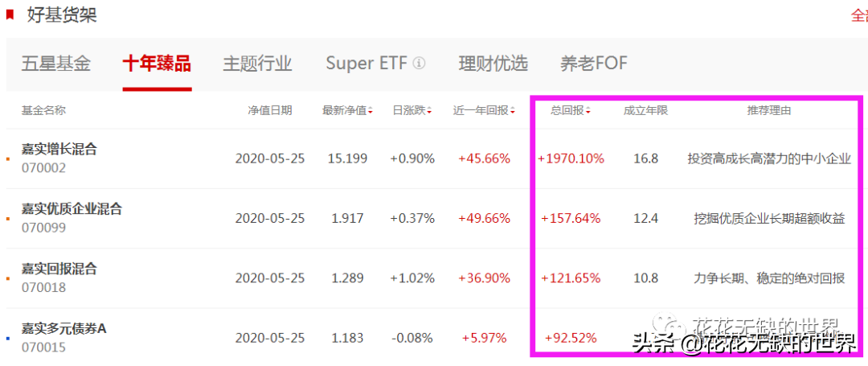
Task: Sort by 近一年回报 using its arrow
Action: click(x=511, y=111)
